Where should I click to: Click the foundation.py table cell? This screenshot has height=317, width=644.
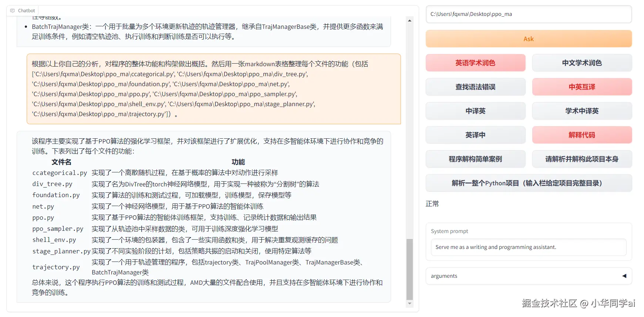[56, 195]
